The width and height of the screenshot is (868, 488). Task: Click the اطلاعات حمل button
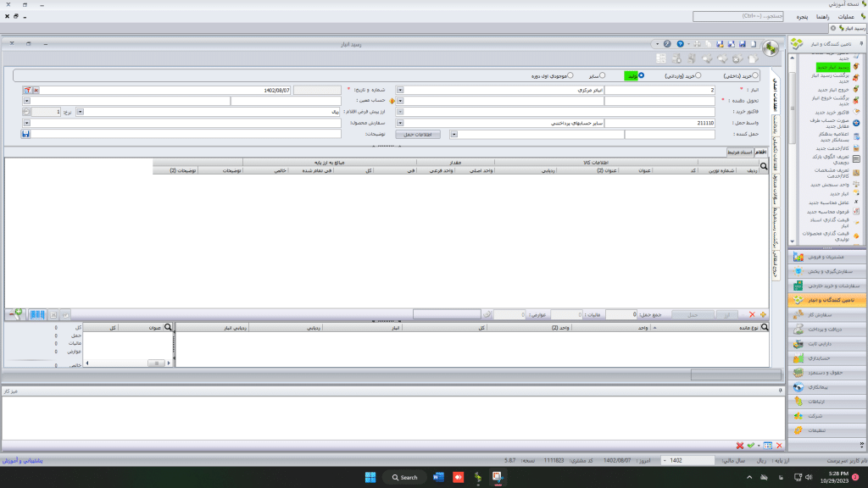(x=418, y=135)
